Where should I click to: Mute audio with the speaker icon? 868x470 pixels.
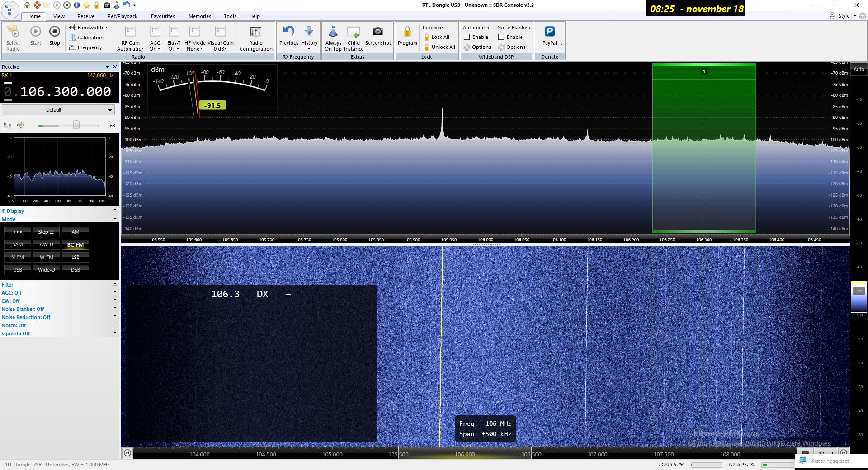coord(21,125)
